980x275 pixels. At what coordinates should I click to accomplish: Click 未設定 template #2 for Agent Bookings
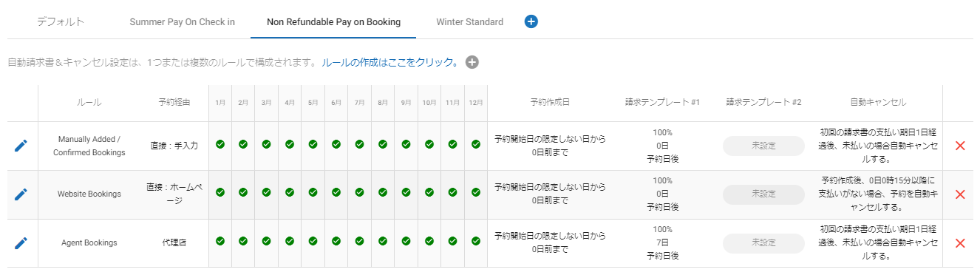pos(763,243)
